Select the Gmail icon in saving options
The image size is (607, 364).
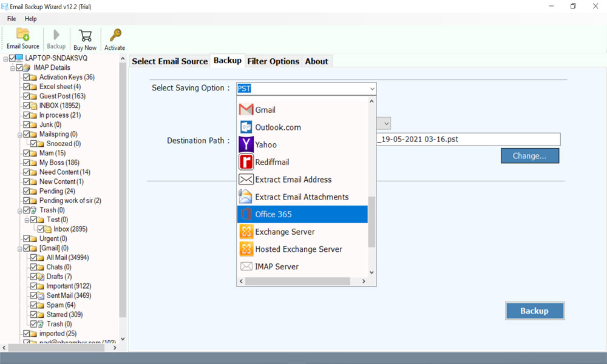[246, 110]
